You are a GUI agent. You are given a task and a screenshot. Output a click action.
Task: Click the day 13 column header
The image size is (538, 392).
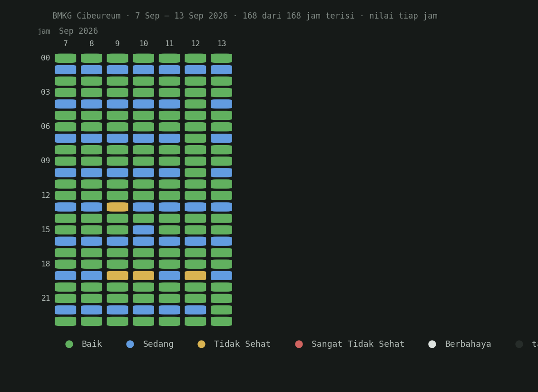click(222, 44)
